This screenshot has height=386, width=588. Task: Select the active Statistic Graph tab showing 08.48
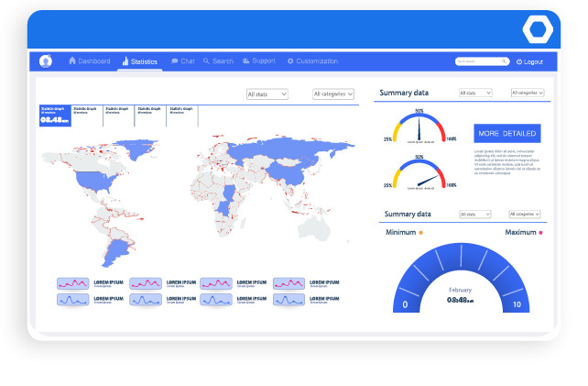pos(54,115)
